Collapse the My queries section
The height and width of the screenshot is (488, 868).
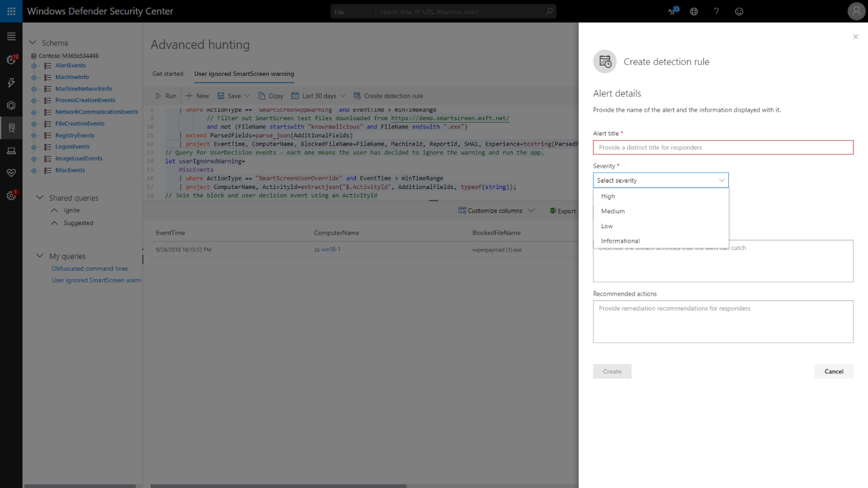click(40, 256)
